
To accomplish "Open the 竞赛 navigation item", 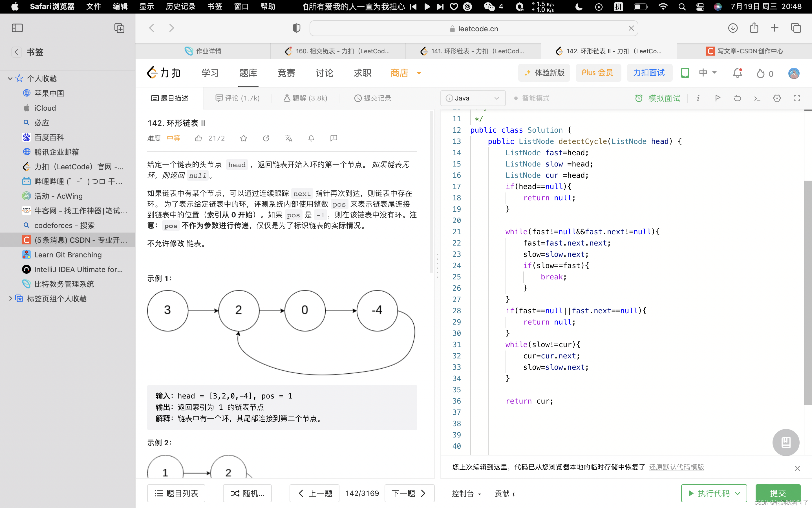I will (x=286, y=73).
